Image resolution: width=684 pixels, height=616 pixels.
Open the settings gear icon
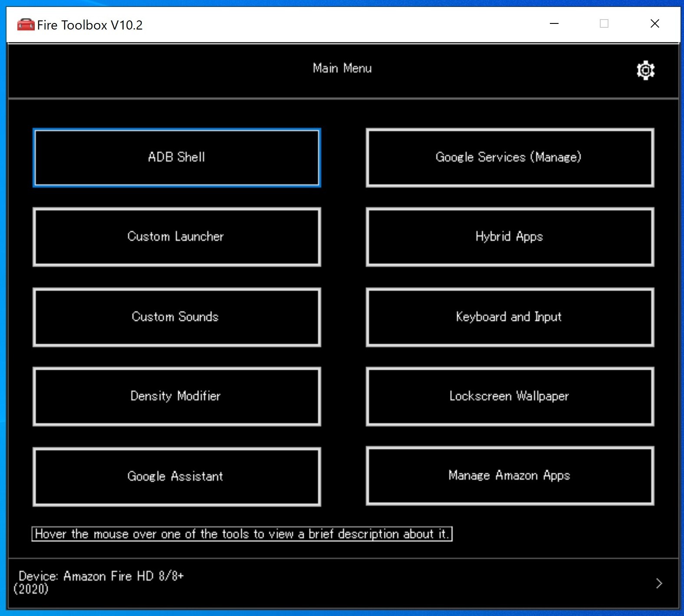(x=645, y=70)
